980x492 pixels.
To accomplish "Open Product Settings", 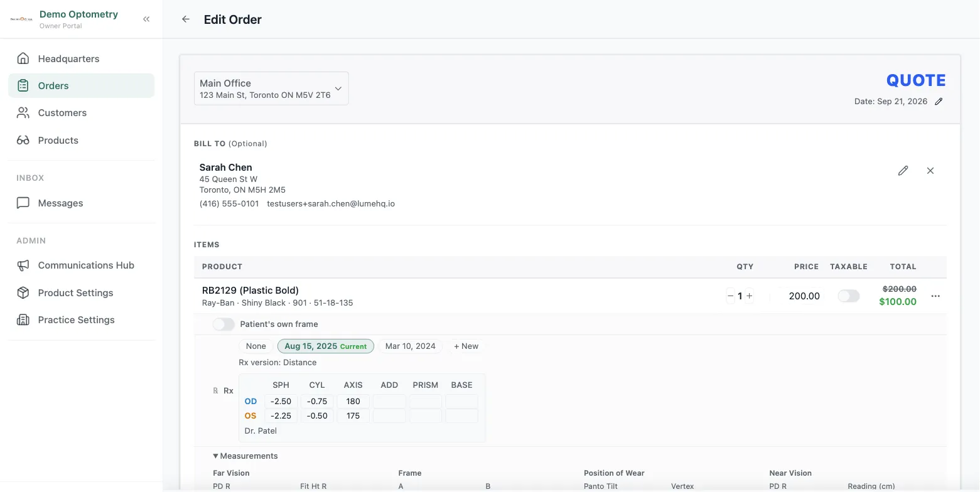I will [x=82, y=292].
